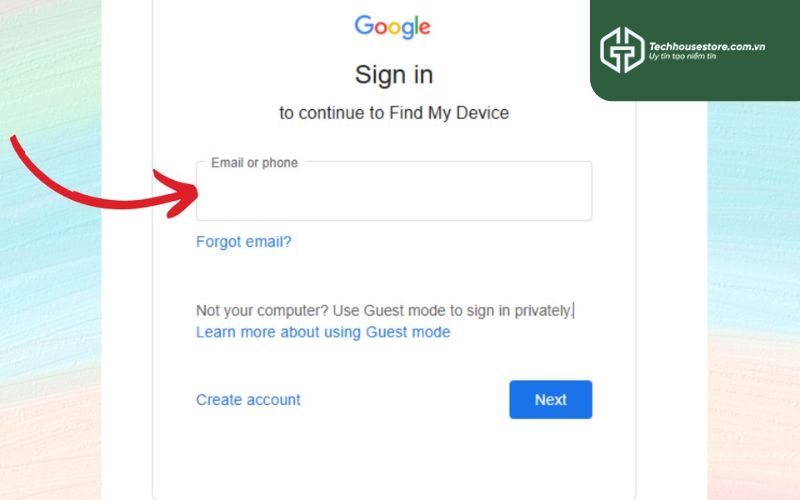800x500 pixels.
Task: Click the 'Sign in' heading
Action: (x=394, y=75)
